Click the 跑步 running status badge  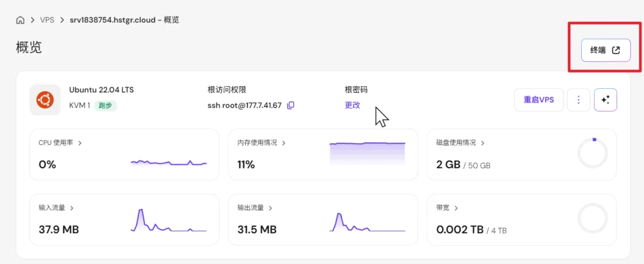106,105
